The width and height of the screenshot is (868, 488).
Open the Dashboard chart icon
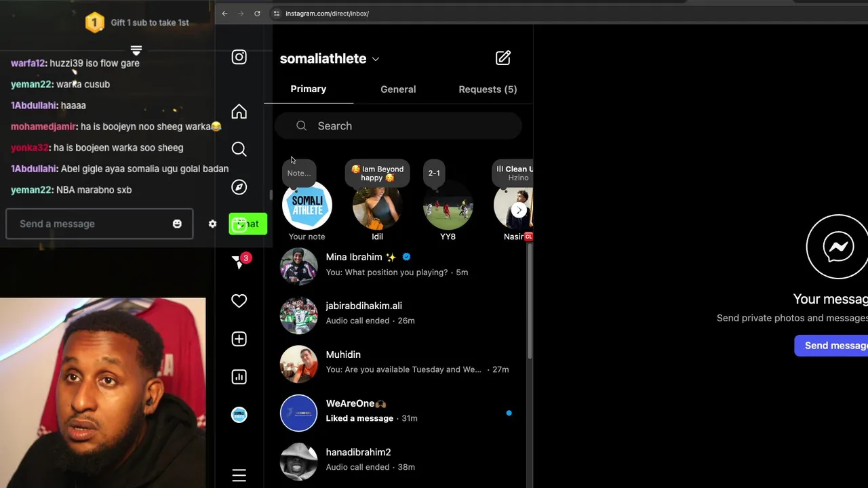point(239,377)
